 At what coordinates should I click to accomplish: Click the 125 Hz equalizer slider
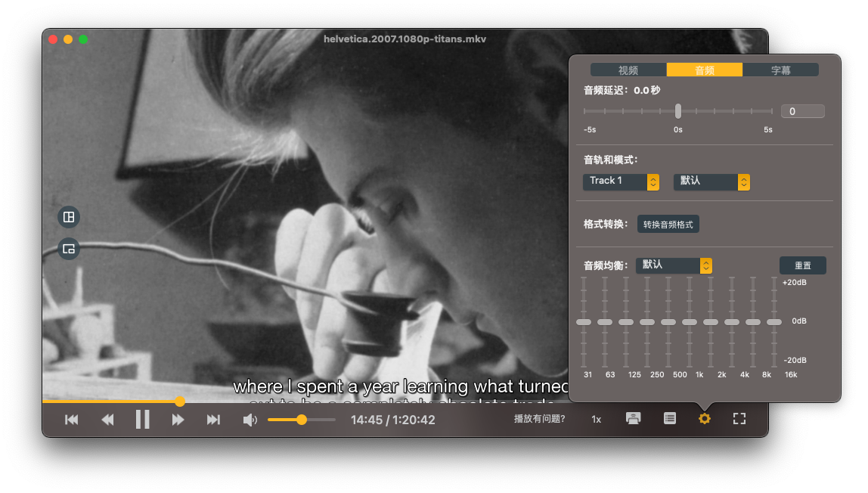626,322
